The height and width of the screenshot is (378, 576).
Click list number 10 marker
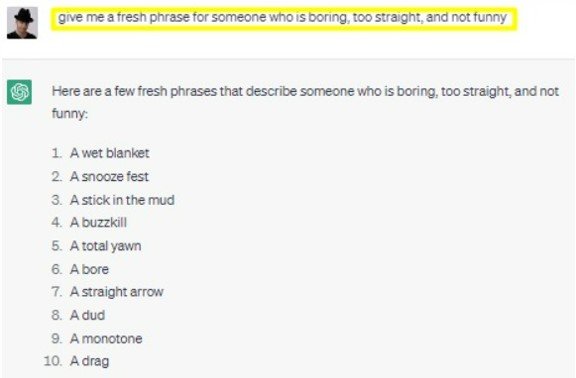[x=53, y=361]
